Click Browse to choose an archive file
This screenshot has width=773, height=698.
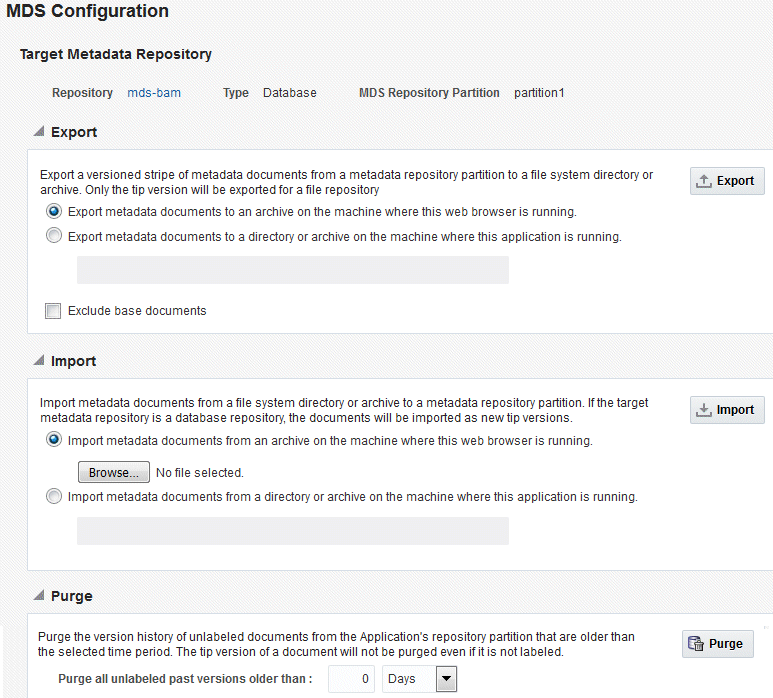pos(113,472)
